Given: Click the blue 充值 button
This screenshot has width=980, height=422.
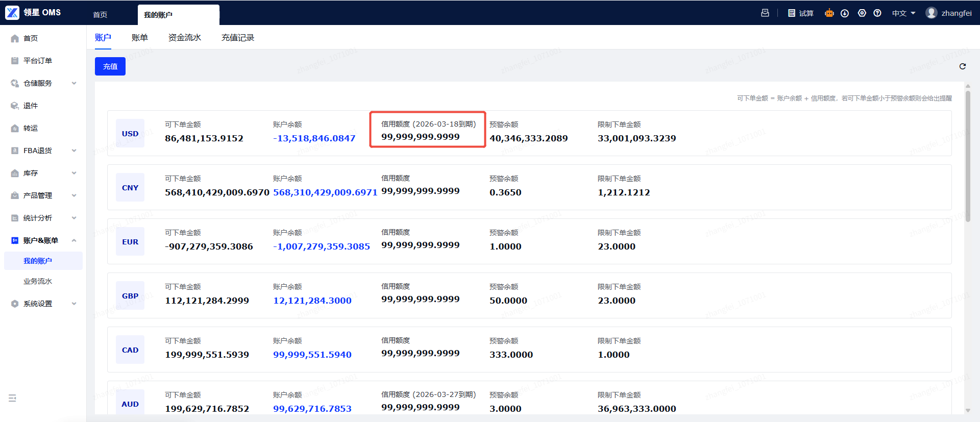Looking at the screenshot, I should 110,66.
